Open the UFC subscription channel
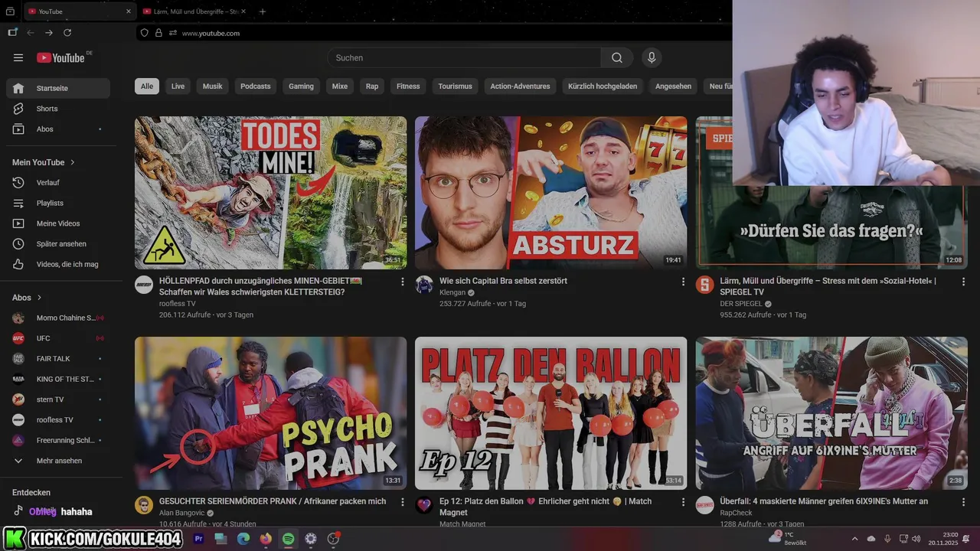The height and width of the screenshot is (551, 980). coord(58,338)
